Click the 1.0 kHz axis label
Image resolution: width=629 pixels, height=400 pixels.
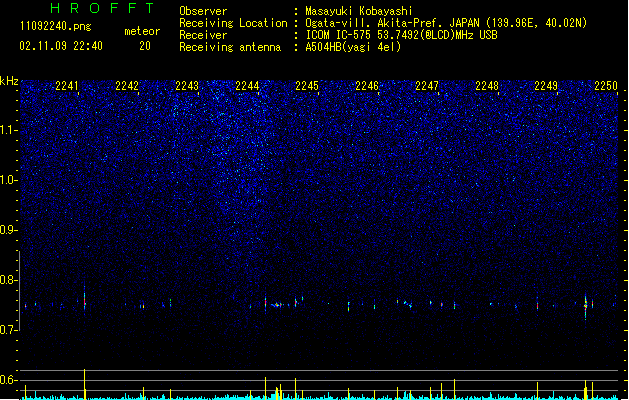point(8,180)
